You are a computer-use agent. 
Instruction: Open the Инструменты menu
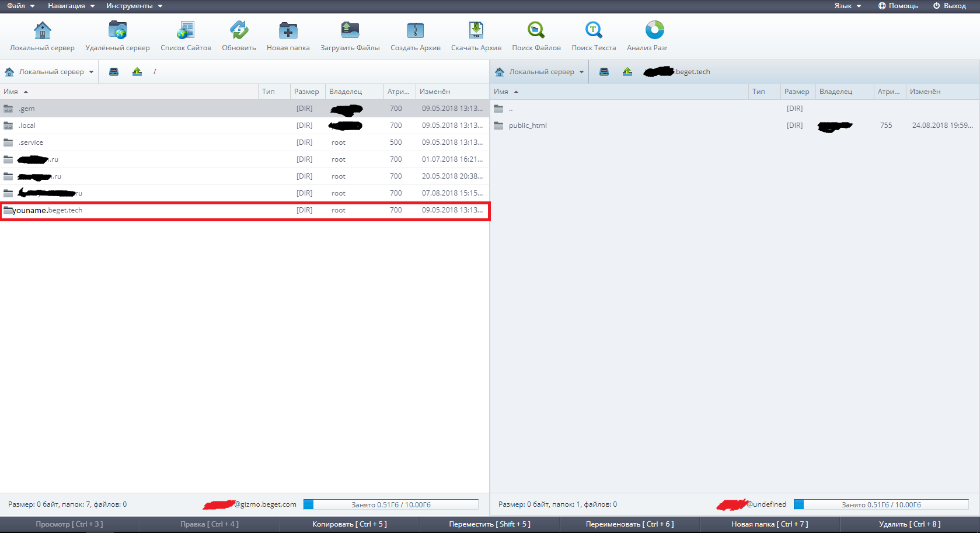134,6
